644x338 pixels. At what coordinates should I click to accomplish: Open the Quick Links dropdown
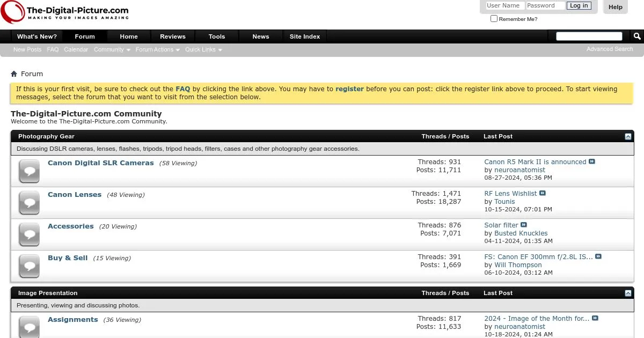203,49
